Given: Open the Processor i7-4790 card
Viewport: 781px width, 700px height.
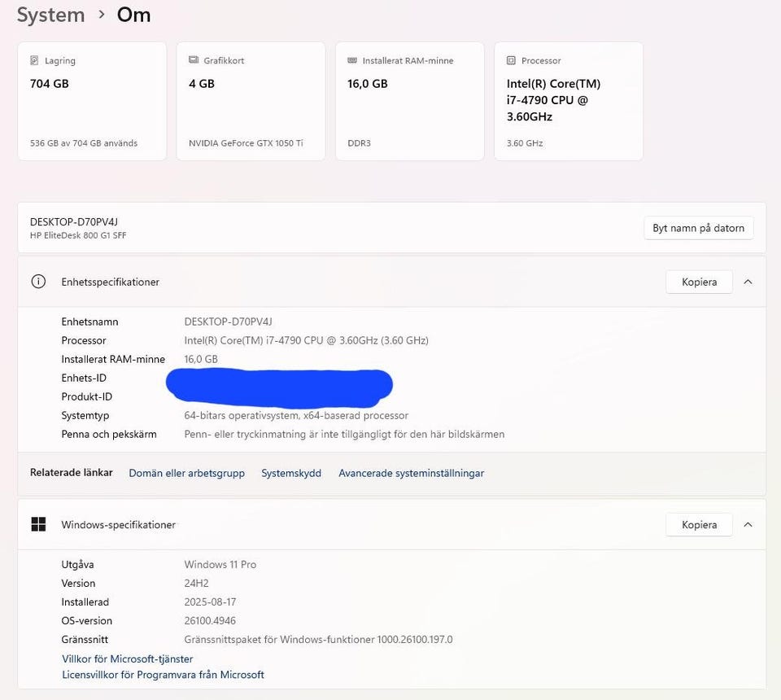Looking at the screenshot, I should [569, 101].
